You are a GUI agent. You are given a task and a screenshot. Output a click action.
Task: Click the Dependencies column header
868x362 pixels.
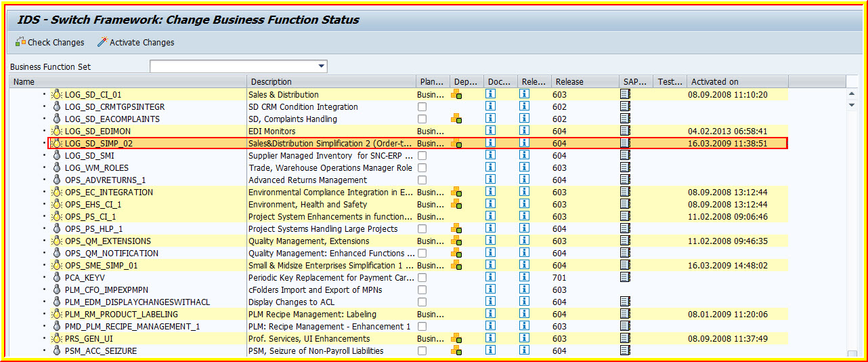click(x=467, y=81)
